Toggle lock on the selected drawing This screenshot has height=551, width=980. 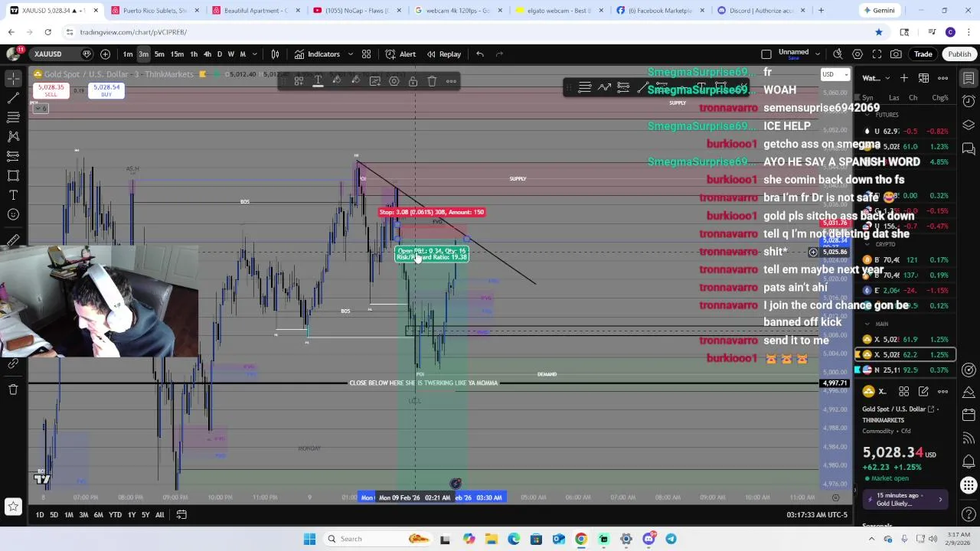pos(413,81)
